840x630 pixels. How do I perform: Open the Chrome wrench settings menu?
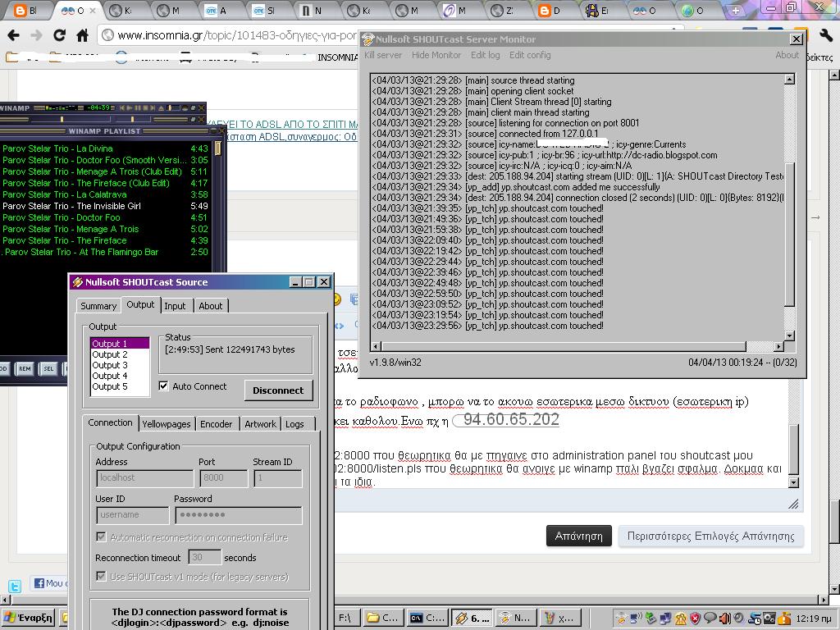tap(826, 35)
